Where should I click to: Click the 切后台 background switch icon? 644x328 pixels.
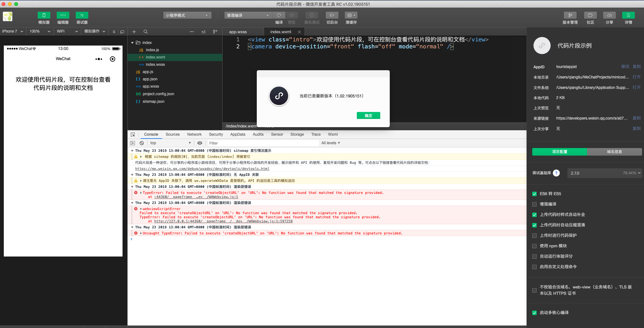coord(332,15)
